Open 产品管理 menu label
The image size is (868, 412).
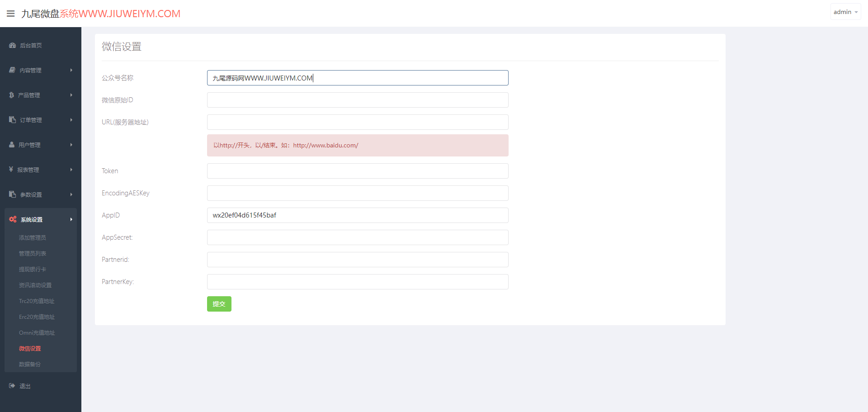[x=29, y=95]
